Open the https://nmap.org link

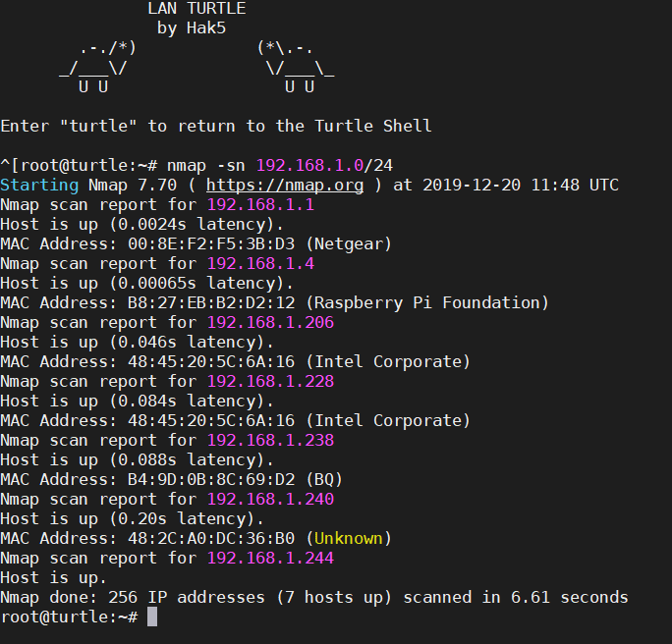[285, 186]
